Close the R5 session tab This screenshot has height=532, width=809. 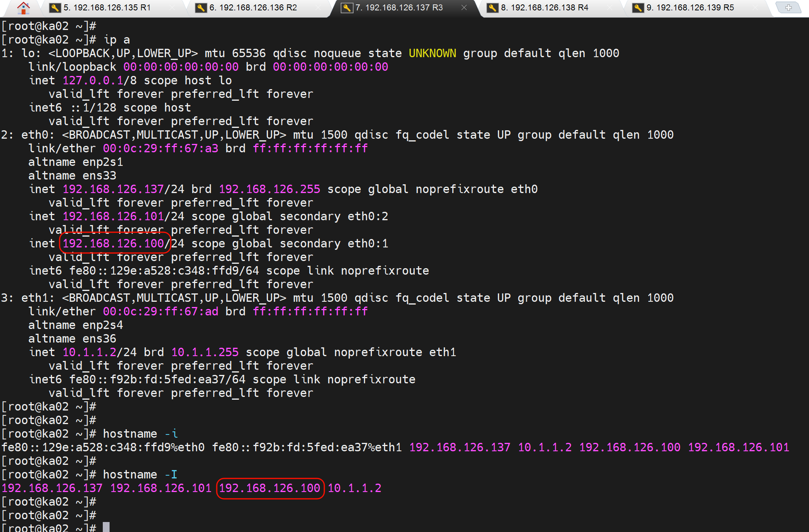tap(755, 8)
